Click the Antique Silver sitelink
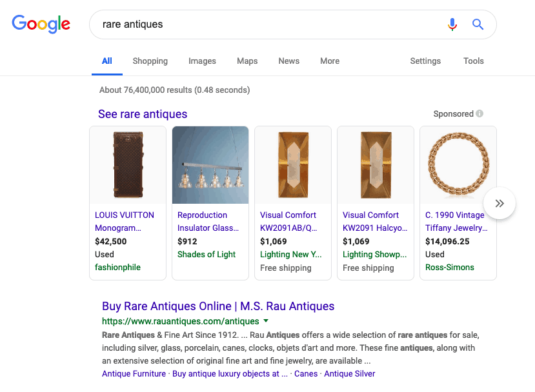Screen dimensions: 535x392 pyautogui.click(x=349, y=373)
